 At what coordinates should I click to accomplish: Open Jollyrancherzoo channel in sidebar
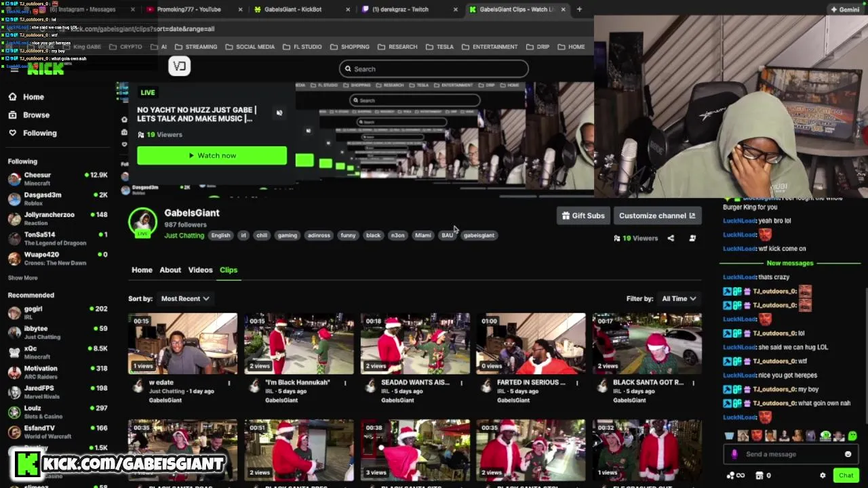pyautogui.click(x=57, y=218)
